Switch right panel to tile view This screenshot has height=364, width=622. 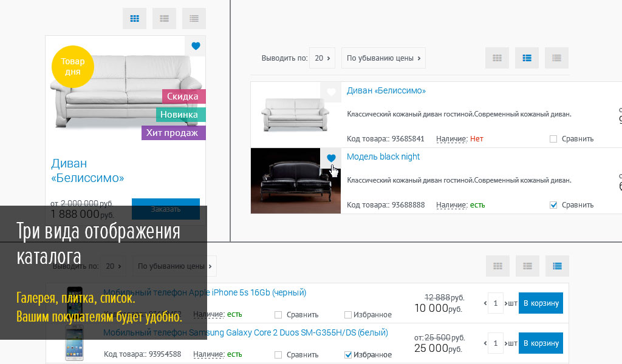coord(527,58)
